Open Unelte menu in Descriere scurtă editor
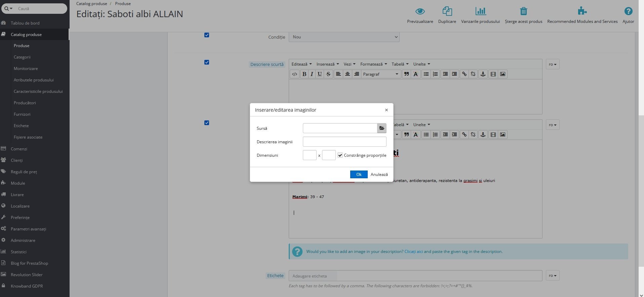Viewport: 644px width, 297px height. click(421, 64)
